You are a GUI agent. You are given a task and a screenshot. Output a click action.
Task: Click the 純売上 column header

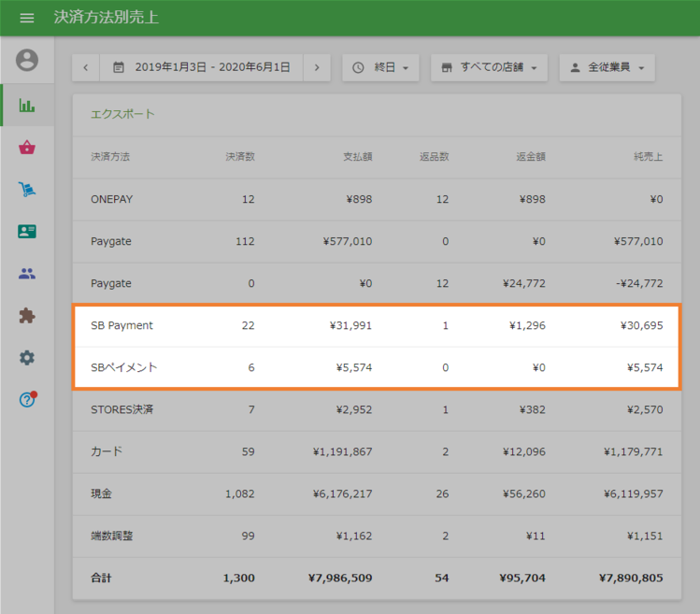click(648, 156)
